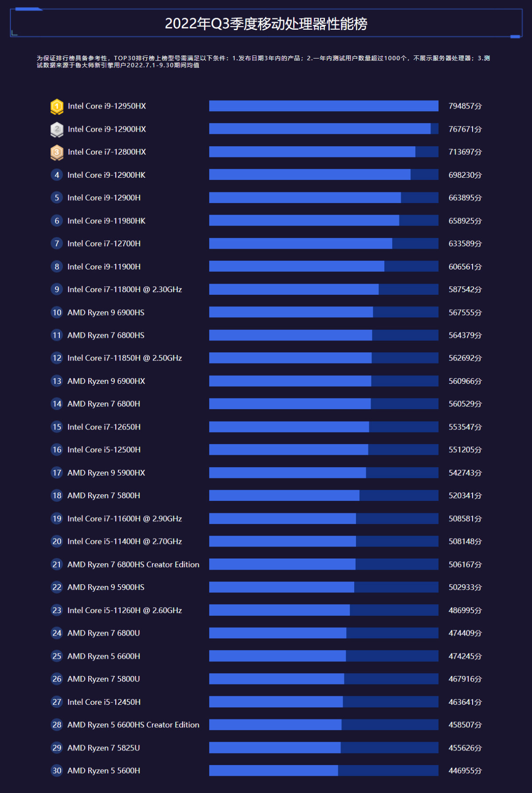Click the AMD Ryzen 5 5600H score bar
The height and width of the screenshot is (793, 532).
[x=324, y=770]
